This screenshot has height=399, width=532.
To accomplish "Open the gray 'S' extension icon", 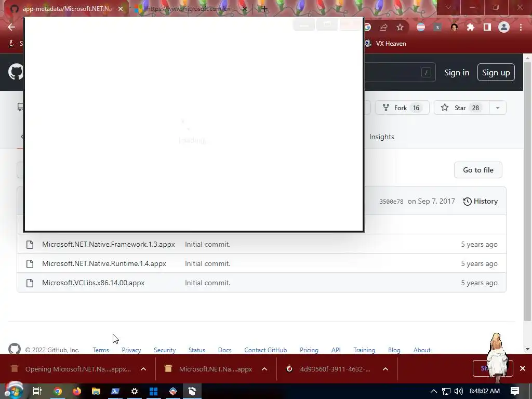I will point(437,27).
